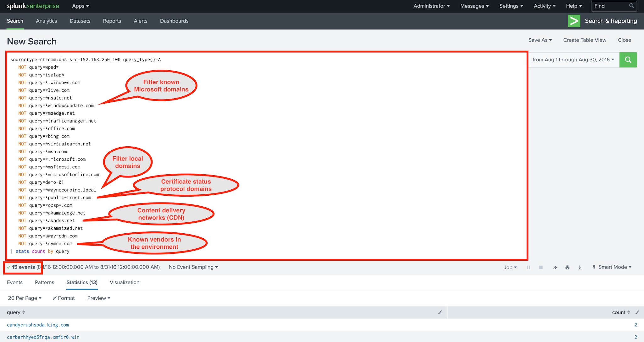644x342 pixels.
Task: Click the 'NOT query=*windowsupdate.com' line
Action: [x=56, y=106]
